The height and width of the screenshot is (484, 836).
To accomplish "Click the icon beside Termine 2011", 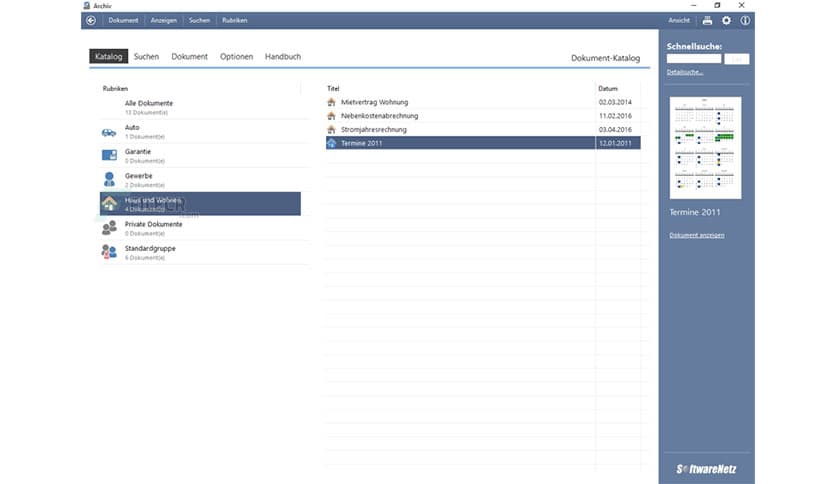I will [x=332, y=143].
